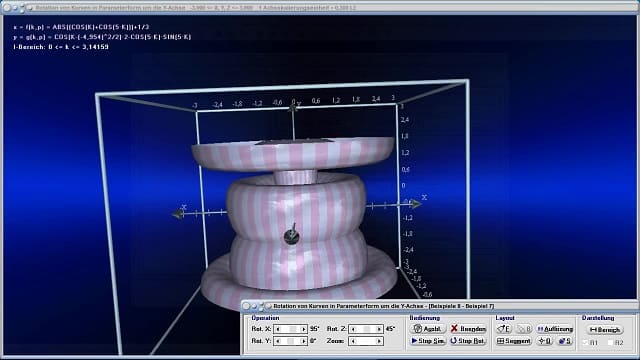Decrease Rot. X with left arrow
Screen dimensions: 640x360
(278, 329)
